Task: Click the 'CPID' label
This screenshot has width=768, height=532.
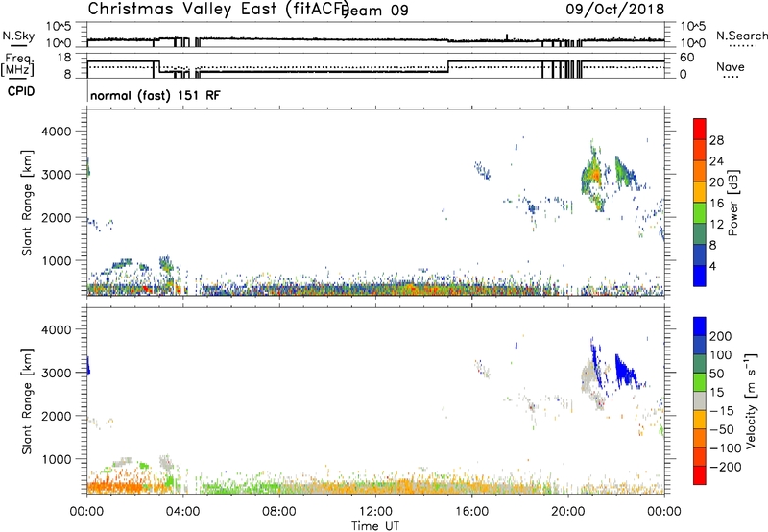Action: tap(21, 91)
